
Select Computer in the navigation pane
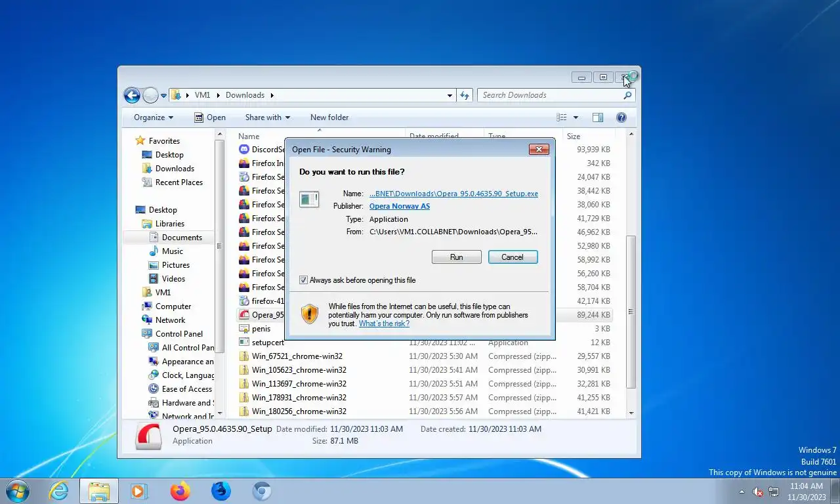coord(173,306)
